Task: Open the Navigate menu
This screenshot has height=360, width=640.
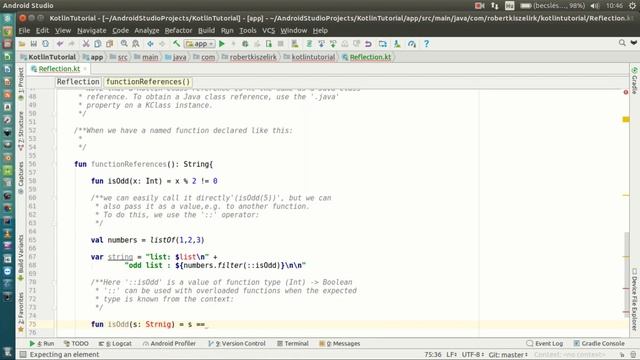Action: coord(91,31)
